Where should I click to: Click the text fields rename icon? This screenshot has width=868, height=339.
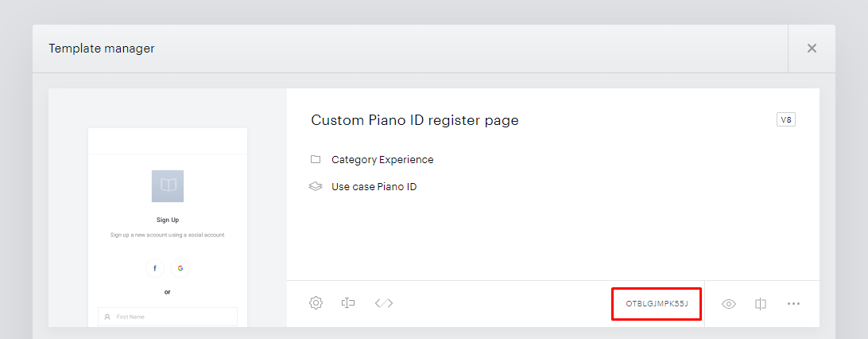pyautogui.click(x=348, y=303)
